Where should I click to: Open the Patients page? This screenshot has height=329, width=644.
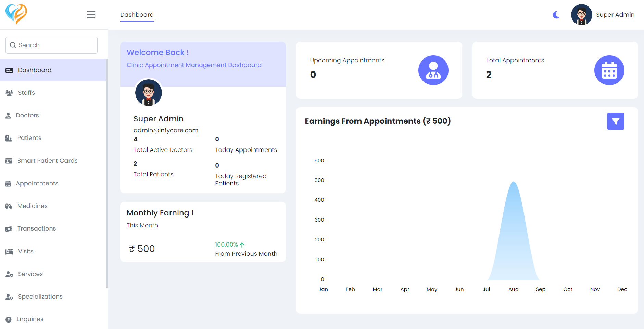coord(29,138)
